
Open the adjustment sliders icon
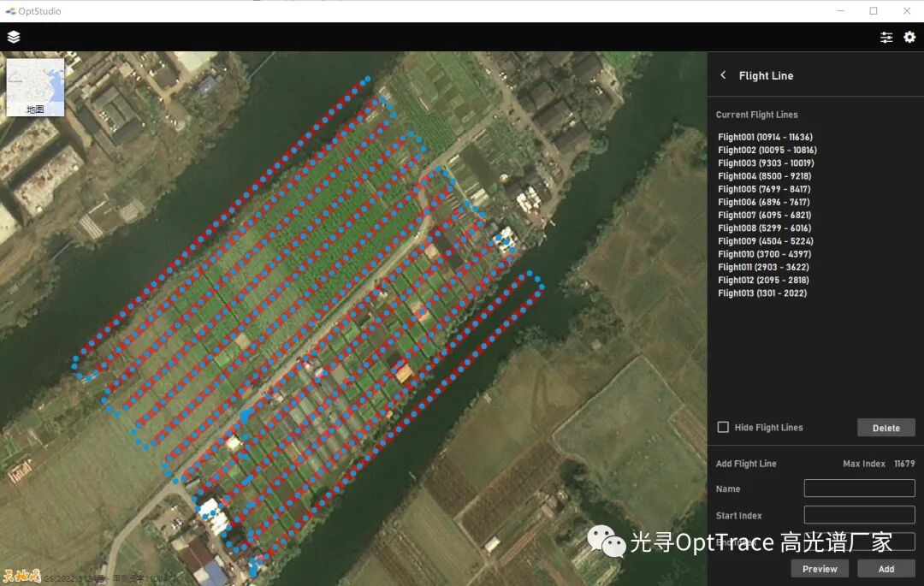(886, 37)
